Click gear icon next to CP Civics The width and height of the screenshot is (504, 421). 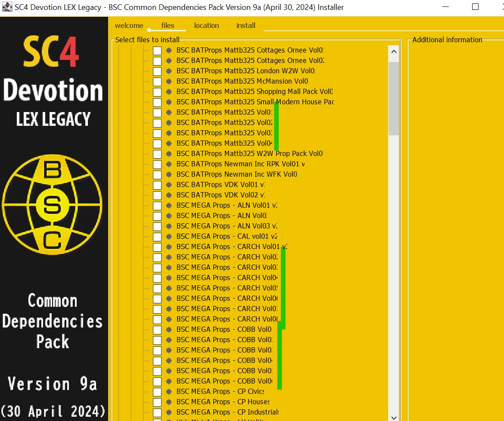tap(169, 391)
